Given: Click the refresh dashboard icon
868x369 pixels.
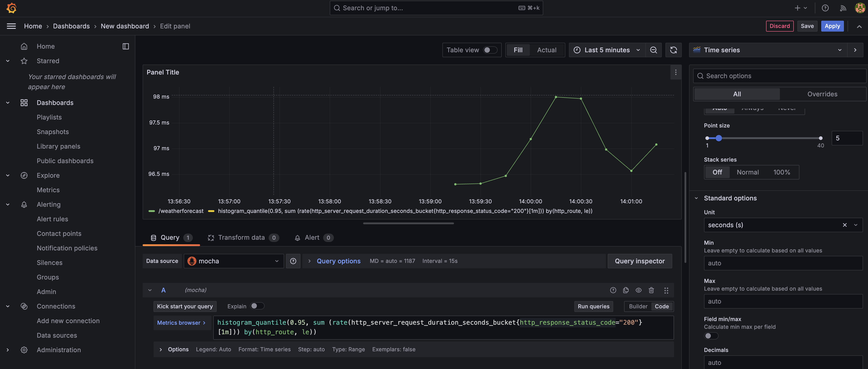Looking at the screenshot, I should [x=673, y=50].
